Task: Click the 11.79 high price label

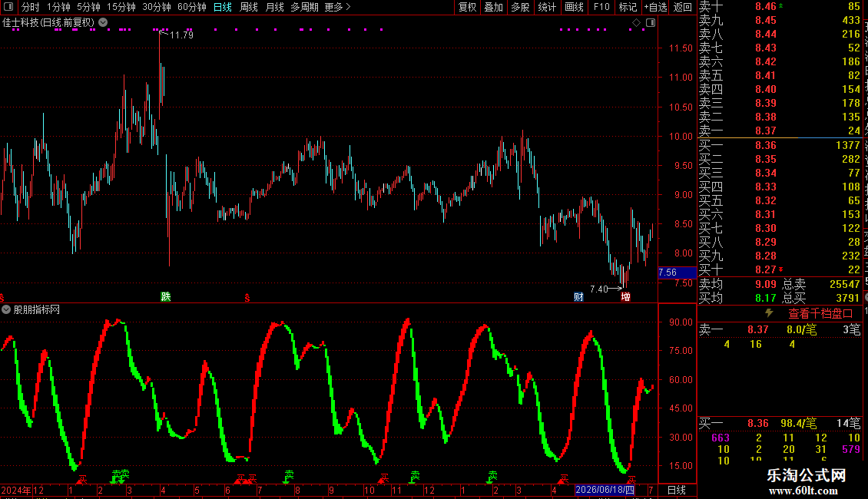Action: click(x=181, y=35)
